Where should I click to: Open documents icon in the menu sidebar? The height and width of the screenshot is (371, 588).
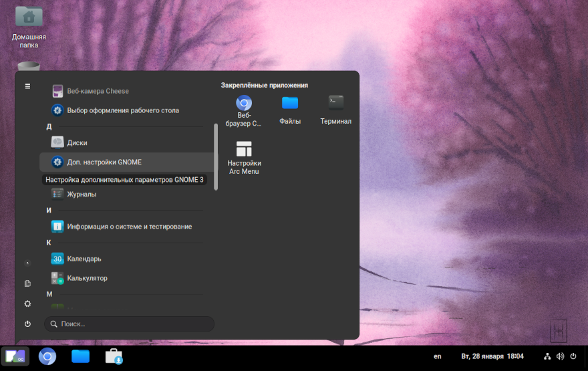pos(27,283)
